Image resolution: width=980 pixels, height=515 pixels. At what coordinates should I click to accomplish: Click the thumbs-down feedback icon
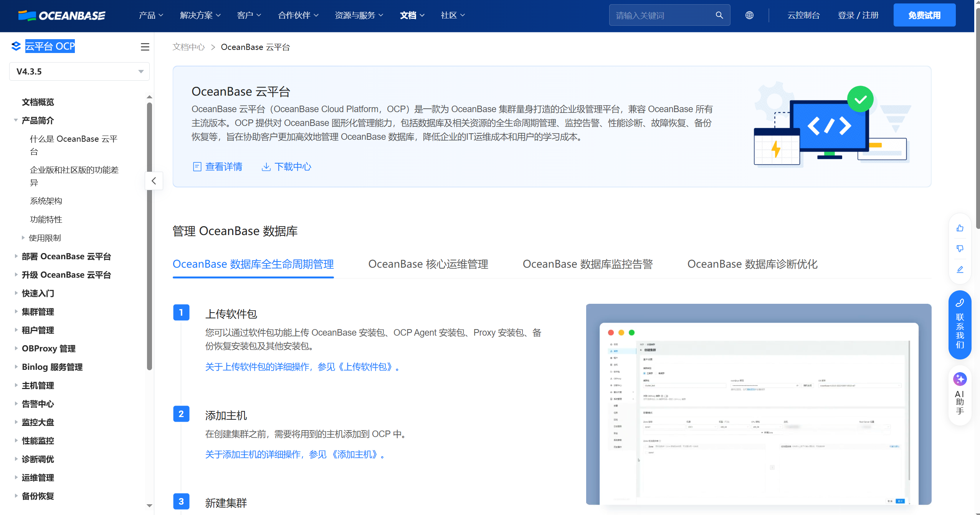click(960, 248)
